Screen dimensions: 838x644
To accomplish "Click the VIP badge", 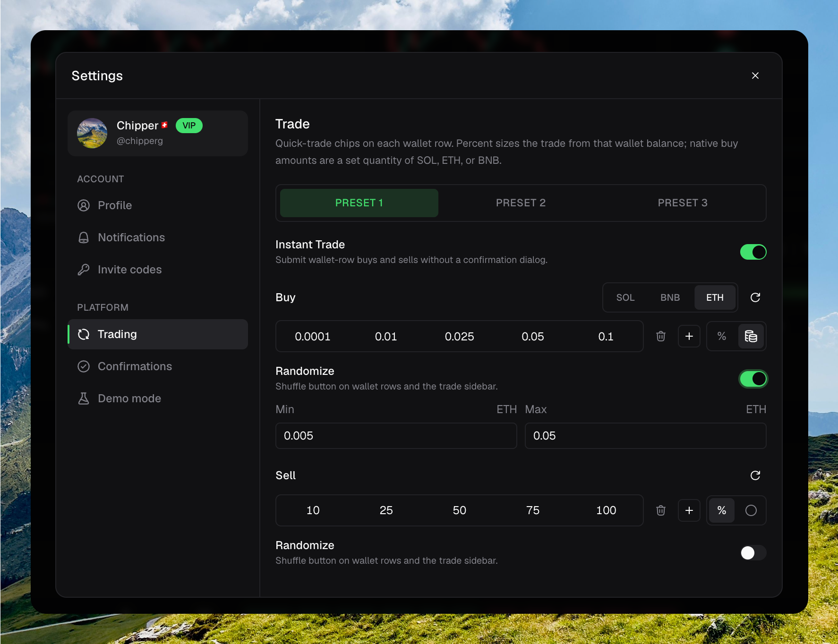I will [x=189, y=126].
